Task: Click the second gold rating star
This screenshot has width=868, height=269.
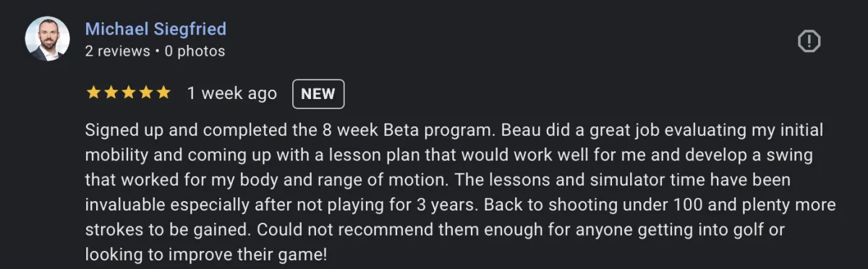Action: [110, 93]
